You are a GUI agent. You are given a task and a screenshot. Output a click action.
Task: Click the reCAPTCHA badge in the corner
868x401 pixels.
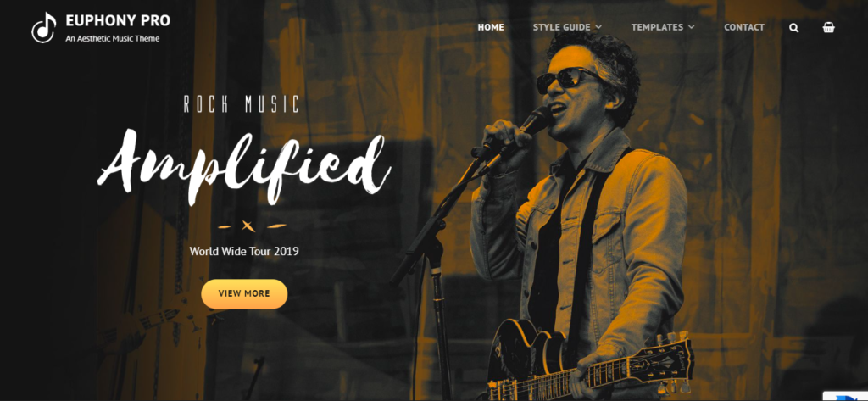tap(845, 395)
